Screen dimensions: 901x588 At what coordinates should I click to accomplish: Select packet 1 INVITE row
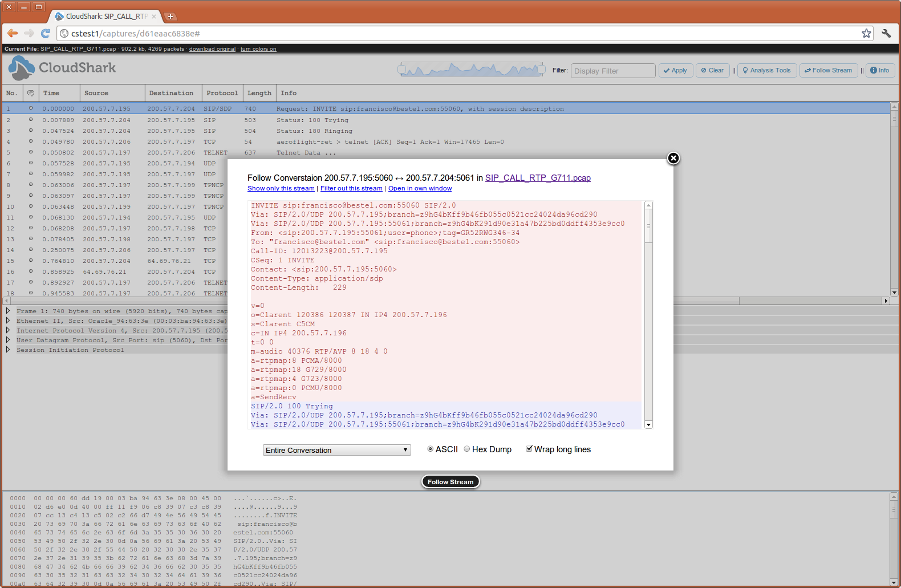click(x=446, y=108)
